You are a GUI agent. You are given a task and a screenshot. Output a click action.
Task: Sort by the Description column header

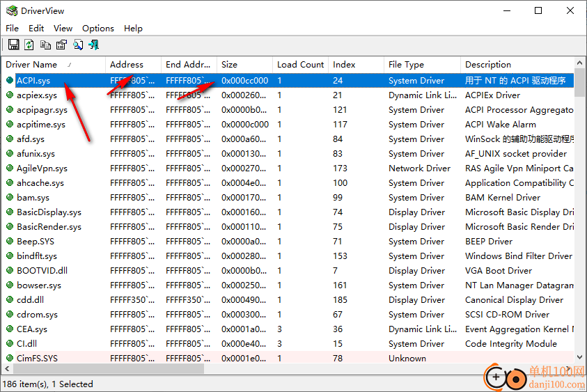(517, 64)
